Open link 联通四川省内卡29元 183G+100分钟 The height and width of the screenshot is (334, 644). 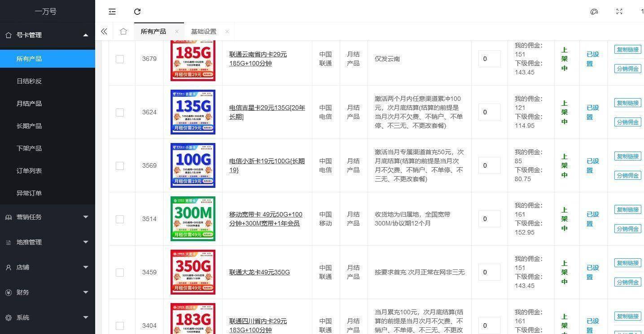pos(258,325)
